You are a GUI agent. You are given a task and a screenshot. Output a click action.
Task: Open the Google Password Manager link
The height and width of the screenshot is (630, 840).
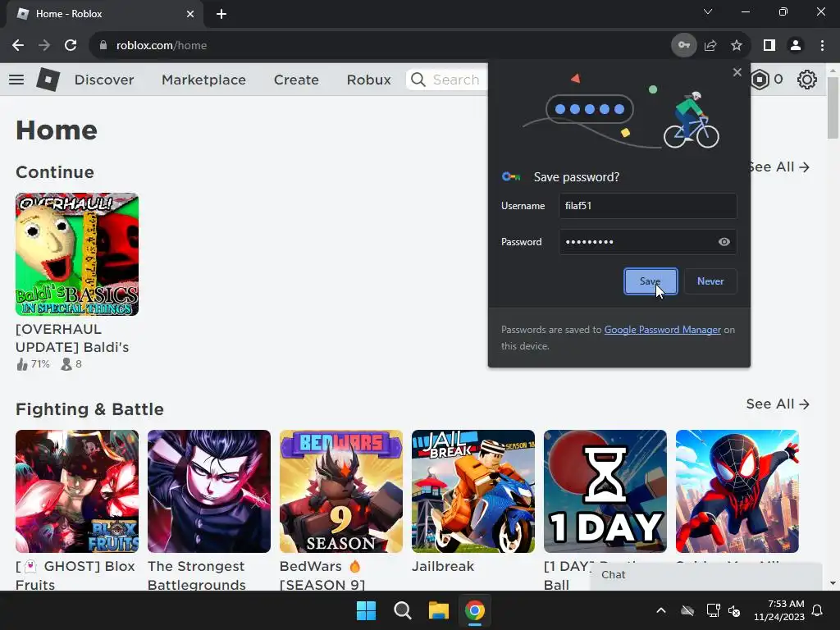click(662, 330)
